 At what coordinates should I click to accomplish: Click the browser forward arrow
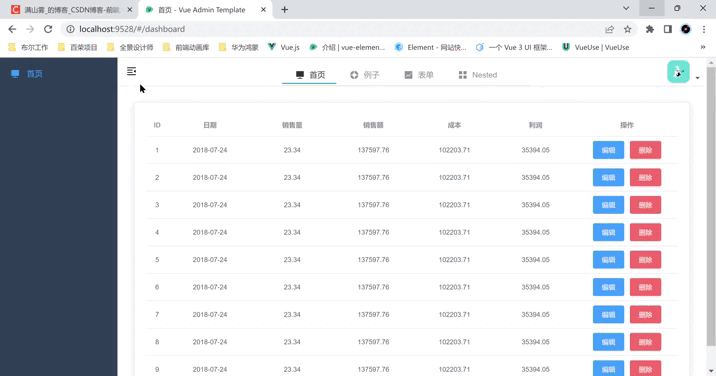pyautogui.click(x=30, y=29)
